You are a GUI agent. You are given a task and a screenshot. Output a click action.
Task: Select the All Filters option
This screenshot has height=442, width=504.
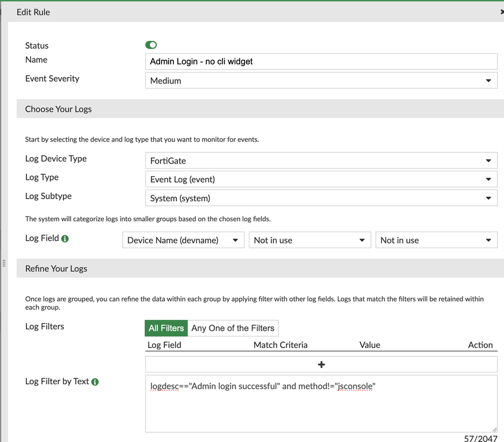point(166,328)
